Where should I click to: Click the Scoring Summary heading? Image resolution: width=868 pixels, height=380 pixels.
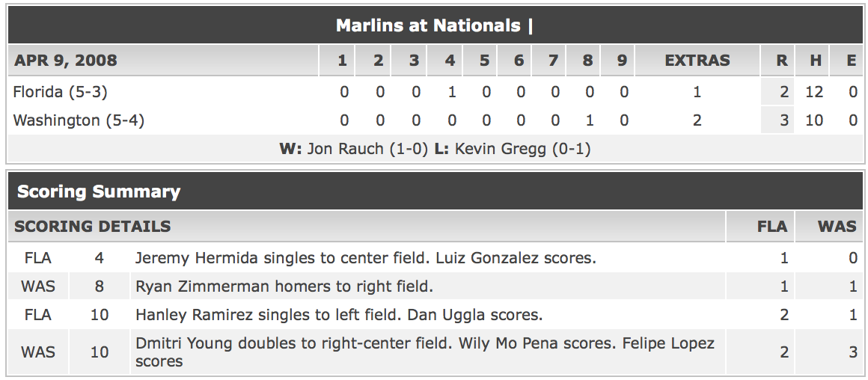[99, 191]
